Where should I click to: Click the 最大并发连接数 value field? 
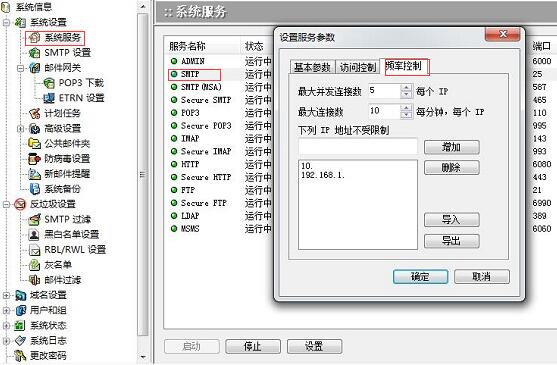[384, 91]
